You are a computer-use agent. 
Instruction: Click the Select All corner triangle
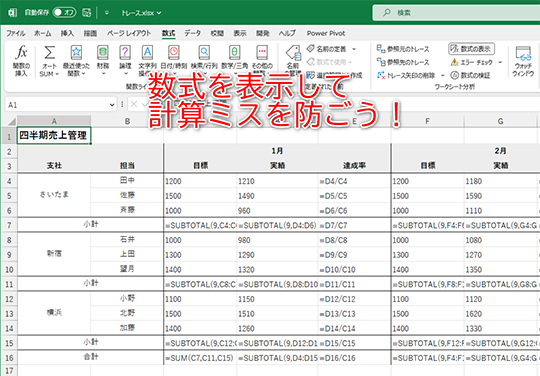point(12,122)
